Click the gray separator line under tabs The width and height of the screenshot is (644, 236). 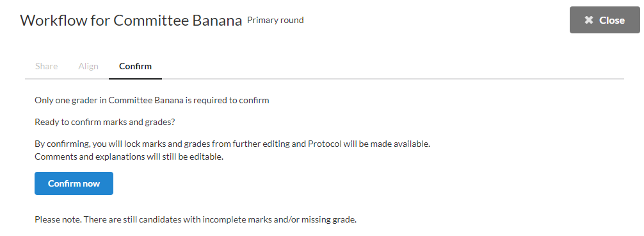coord(325,78)
